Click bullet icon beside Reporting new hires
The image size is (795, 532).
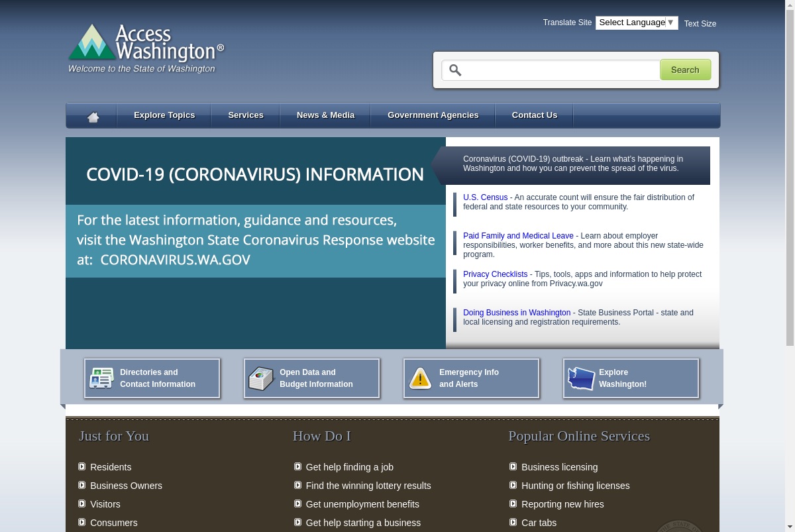(x=513, y=504)
